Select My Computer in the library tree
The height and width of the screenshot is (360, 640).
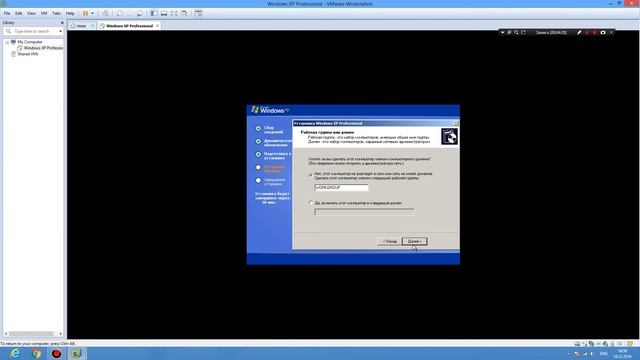(29, 42)
